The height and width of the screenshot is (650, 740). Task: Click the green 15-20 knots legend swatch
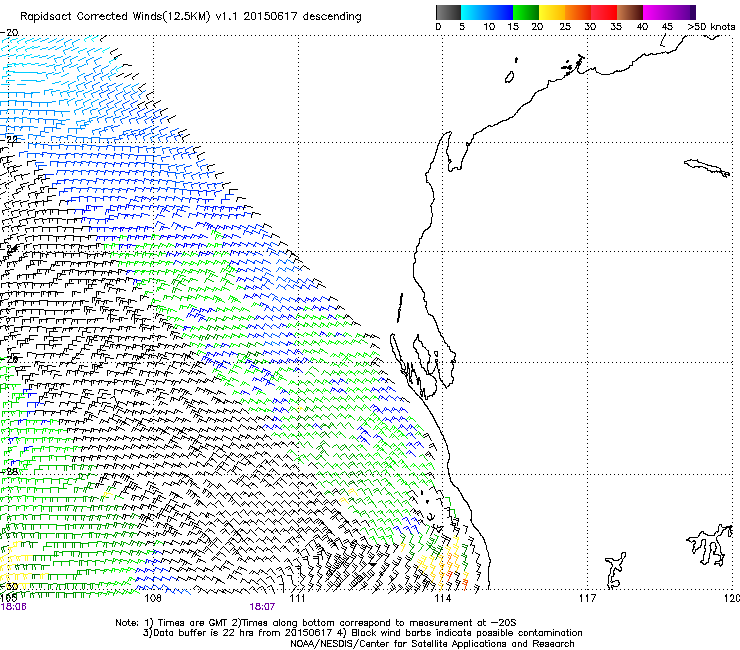pyautogui.click(x=526, y=12)
